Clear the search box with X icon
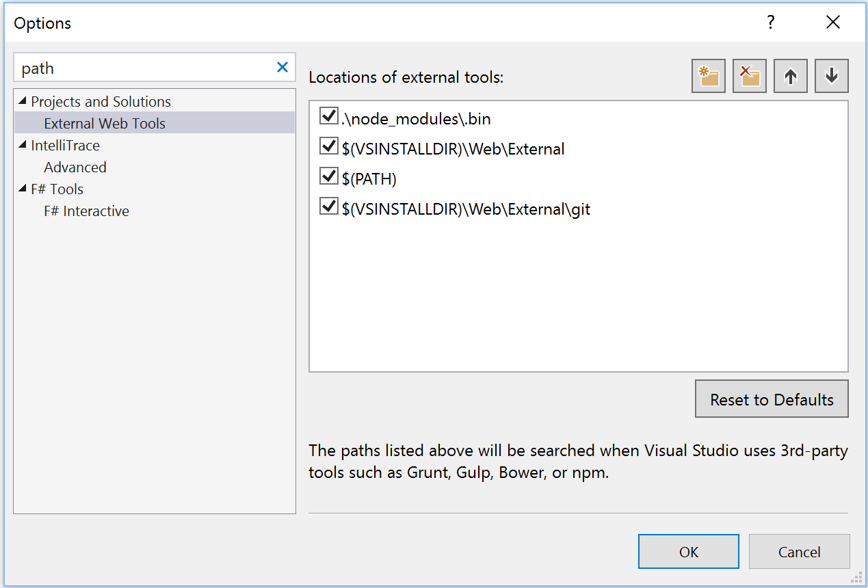Image resolution: width=868 pixels, height=588 pixels. 282,67
